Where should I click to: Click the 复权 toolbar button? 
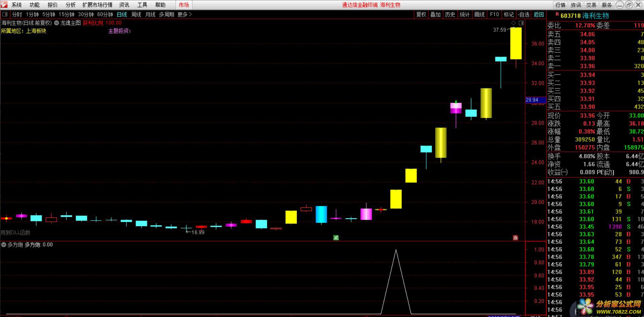421,14
